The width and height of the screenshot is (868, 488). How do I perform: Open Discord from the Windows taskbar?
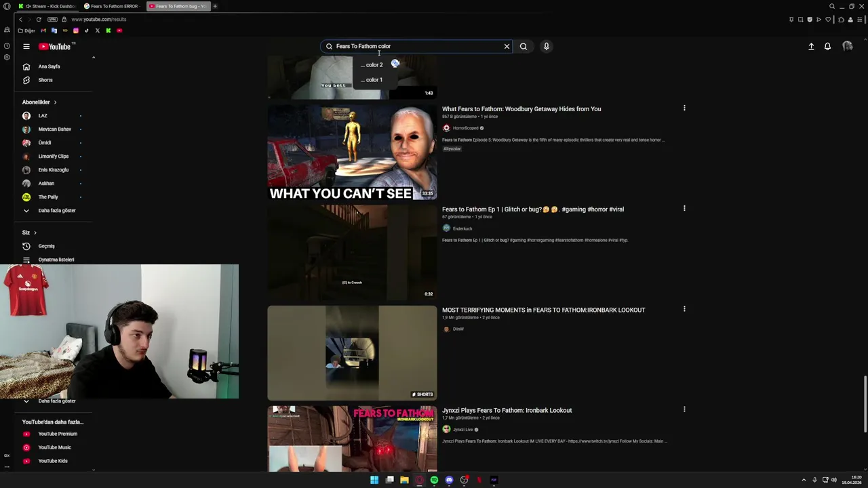449,480
